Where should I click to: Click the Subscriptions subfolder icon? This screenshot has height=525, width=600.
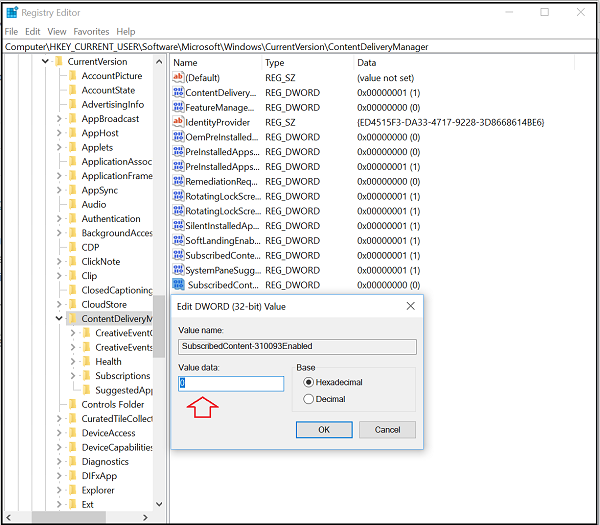86,375
